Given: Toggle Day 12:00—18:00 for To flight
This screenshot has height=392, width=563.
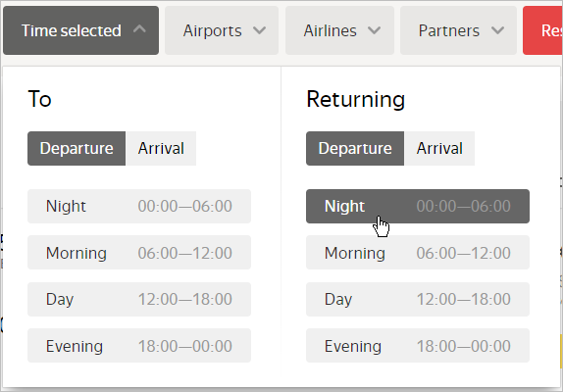Looking at the screenshot, I should click(x=139, y=299).
